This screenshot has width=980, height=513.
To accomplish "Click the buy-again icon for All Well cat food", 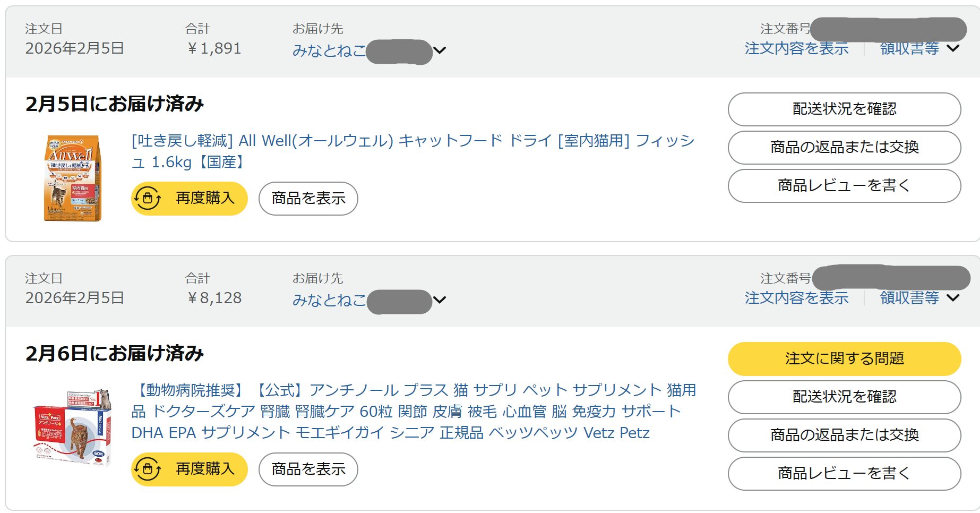I will coord(148,199).
